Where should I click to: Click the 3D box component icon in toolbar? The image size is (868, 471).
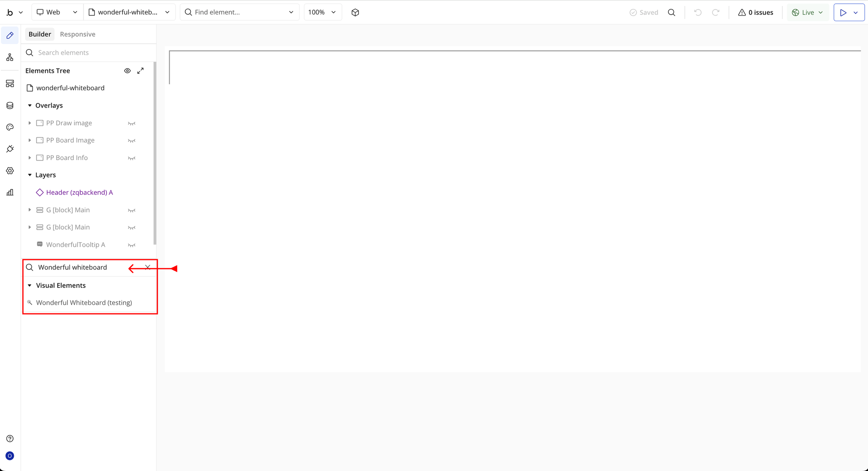(355, 12)
